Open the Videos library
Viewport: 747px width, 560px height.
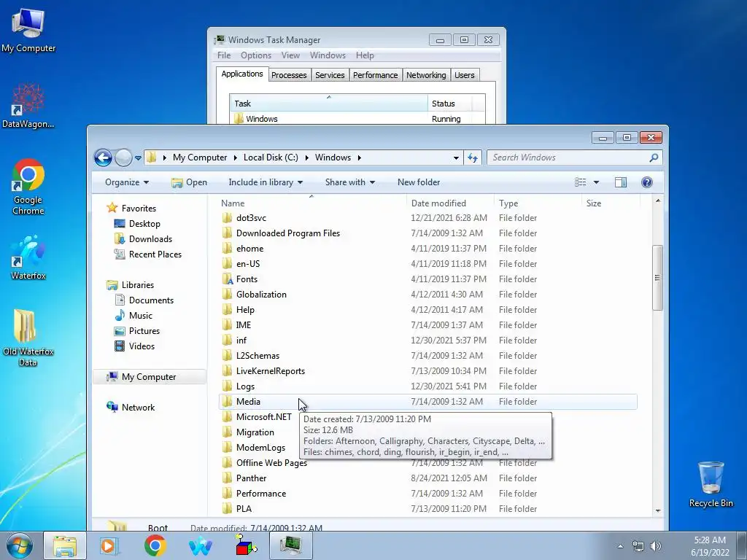pos(142,346)
